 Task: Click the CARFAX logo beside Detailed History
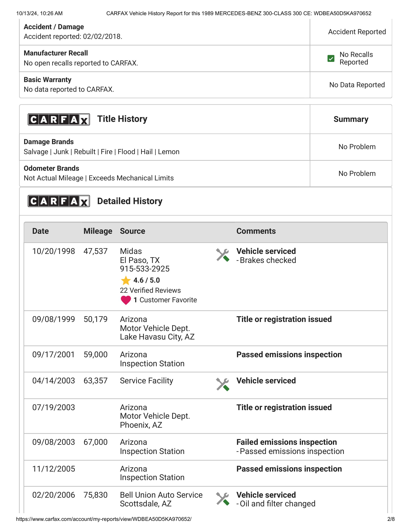click(x=59, y=201)
